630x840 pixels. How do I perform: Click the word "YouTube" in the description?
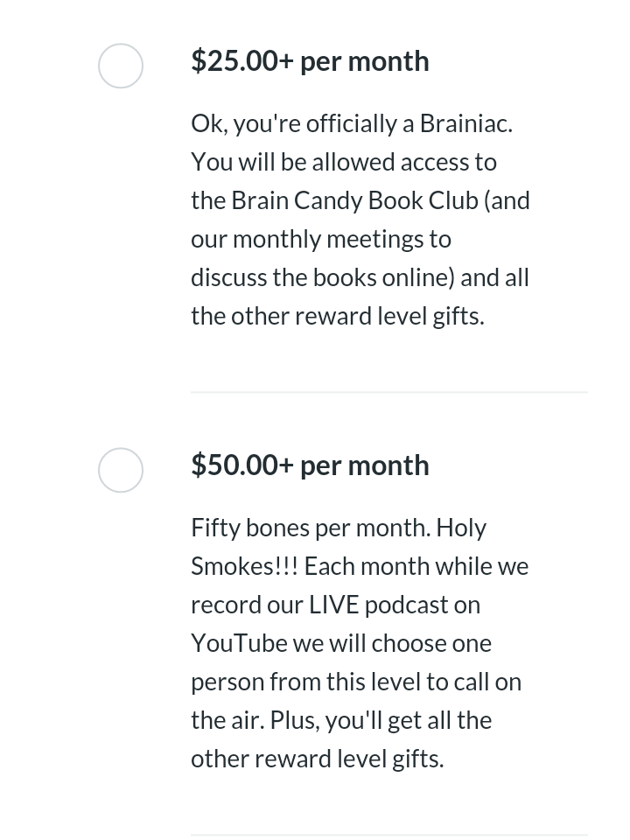click(x=240, y=643)
